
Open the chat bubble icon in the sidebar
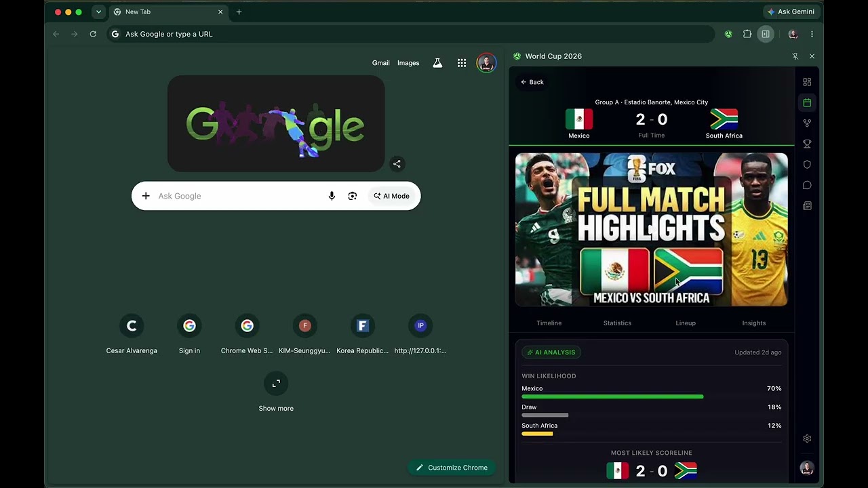coord(807,185)
